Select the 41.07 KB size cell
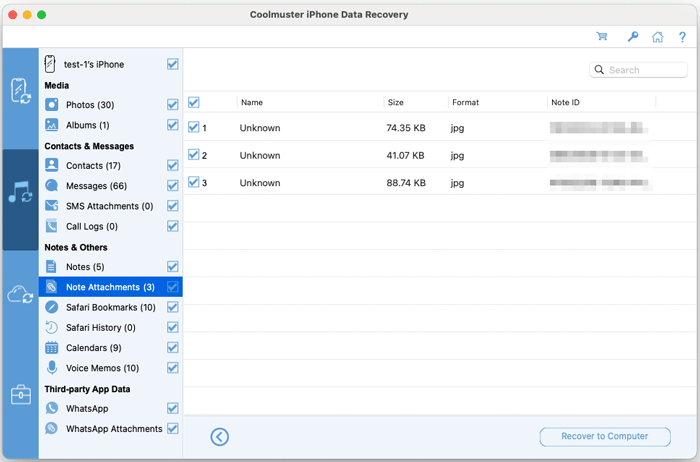700x462 pixels. [x=405, y=155]
